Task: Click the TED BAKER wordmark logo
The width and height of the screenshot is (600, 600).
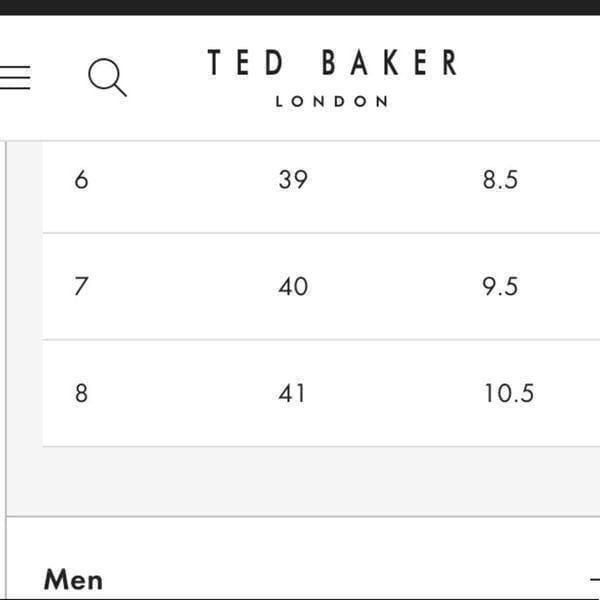Action: pos(332,62)
